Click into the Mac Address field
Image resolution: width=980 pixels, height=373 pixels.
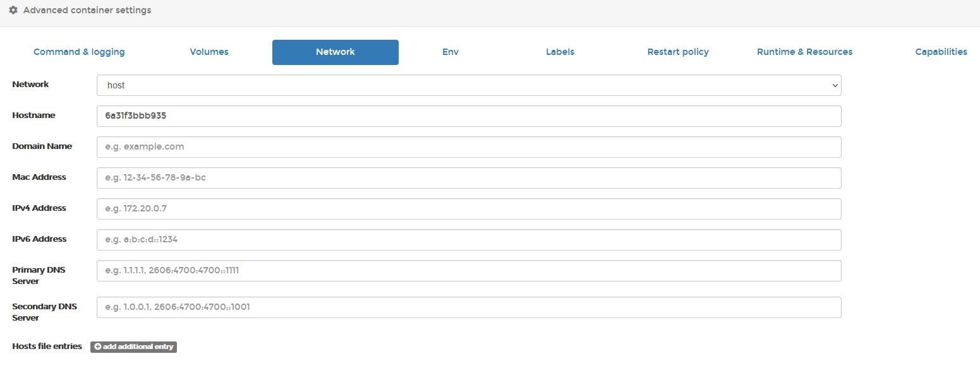[x=468, y=178]
